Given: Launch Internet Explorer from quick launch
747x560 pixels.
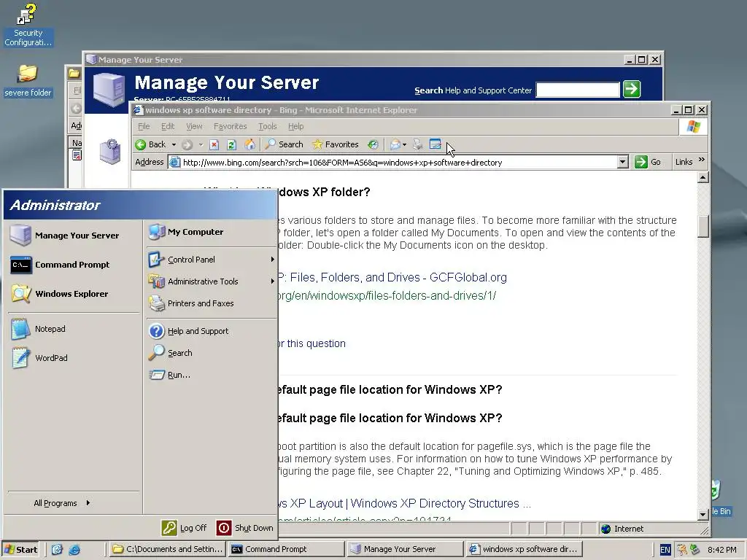Looking at the screenshot, I should 74,550.
